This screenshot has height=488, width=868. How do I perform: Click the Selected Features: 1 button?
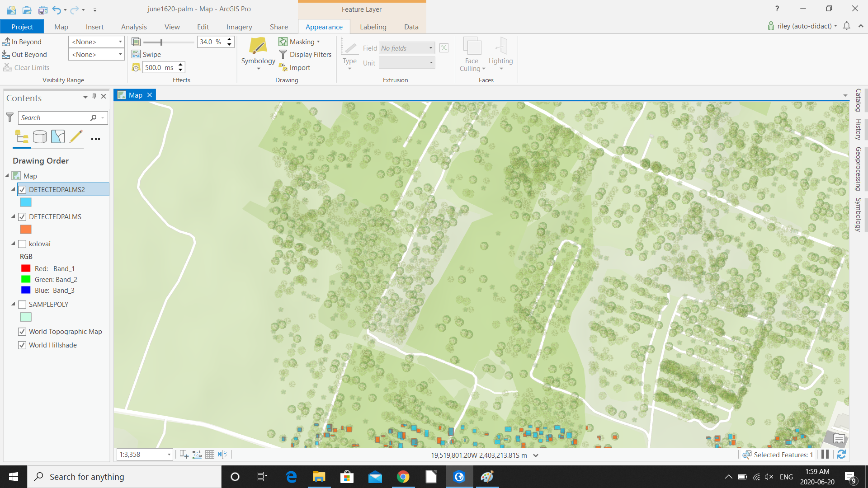coord(778,455)
